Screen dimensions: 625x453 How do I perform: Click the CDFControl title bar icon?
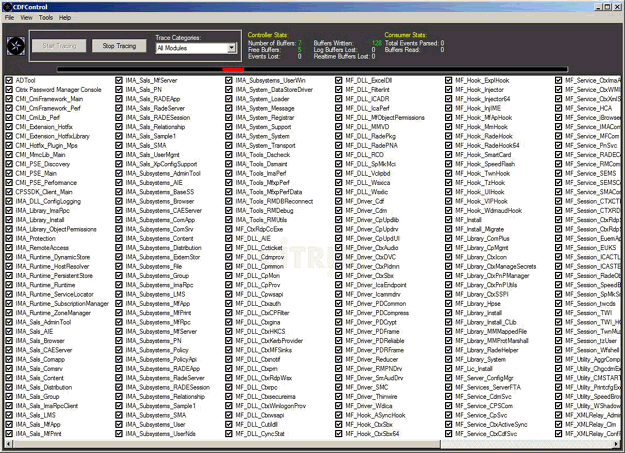pyautogui.click(x=7, y=7)
